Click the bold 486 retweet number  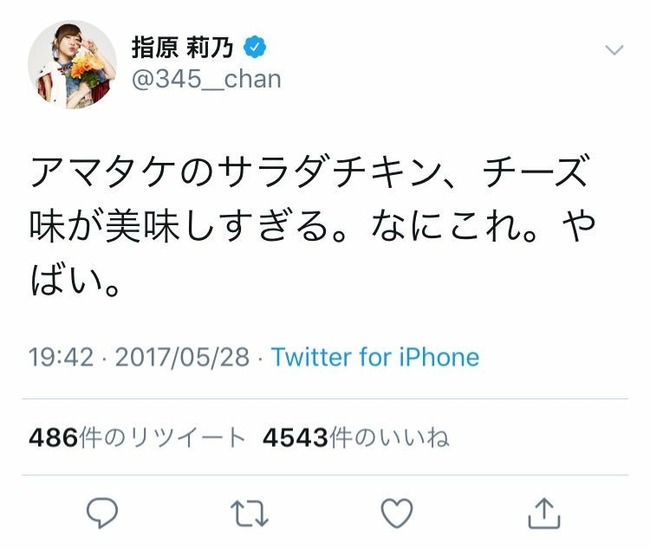[x=53, y=438]
